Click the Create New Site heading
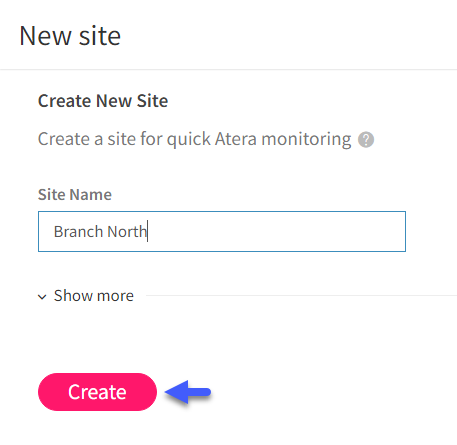 (x=103, y=101)
